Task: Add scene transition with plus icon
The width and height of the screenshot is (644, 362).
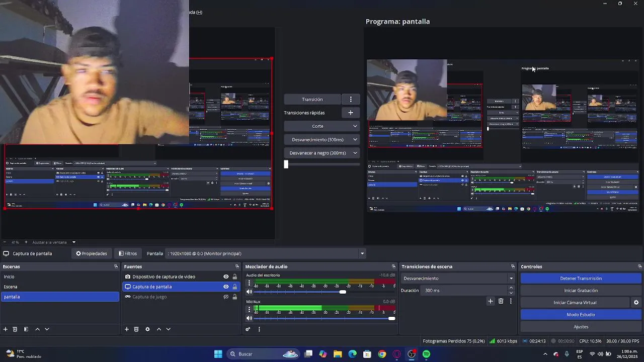Action: coord(491,301)
